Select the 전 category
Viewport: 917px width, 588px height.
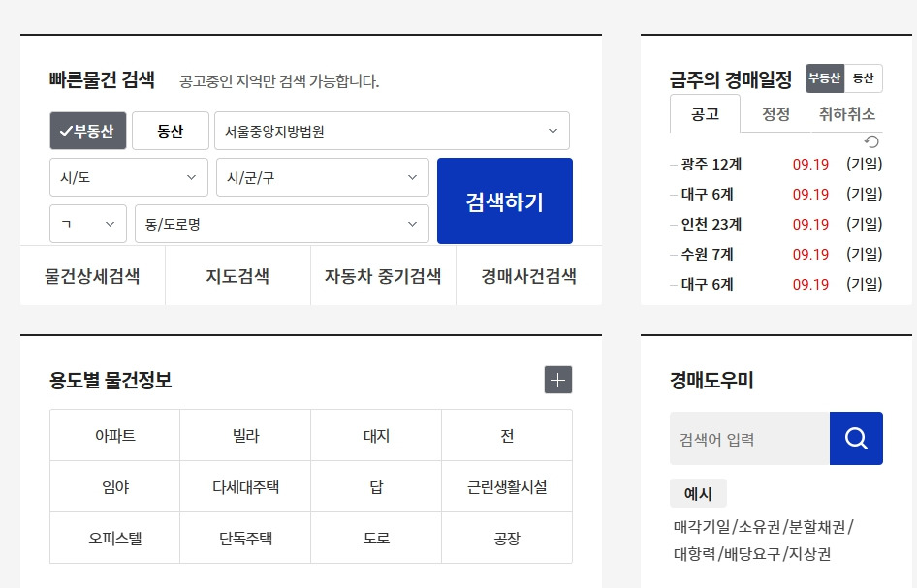coord(507,436)
